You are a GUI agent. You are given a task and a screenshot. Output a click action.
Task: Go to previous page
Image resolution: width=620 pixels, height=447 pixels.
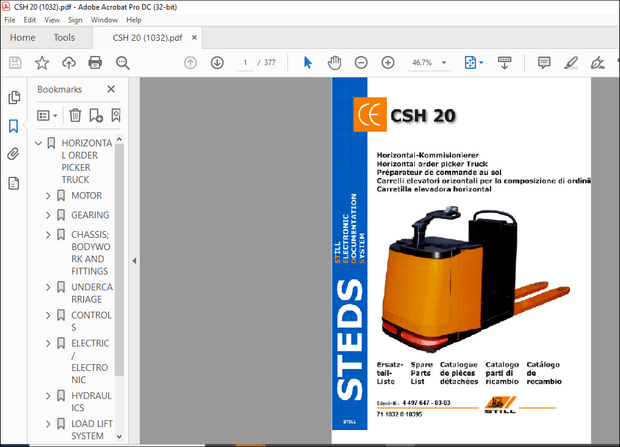(x=190, y=63)
